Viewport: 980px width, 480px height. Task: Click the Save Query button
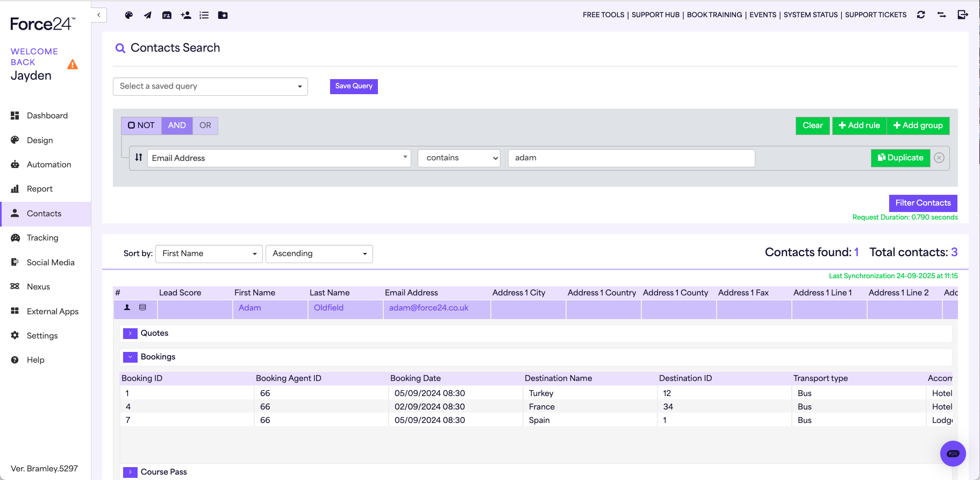[354, 86]
